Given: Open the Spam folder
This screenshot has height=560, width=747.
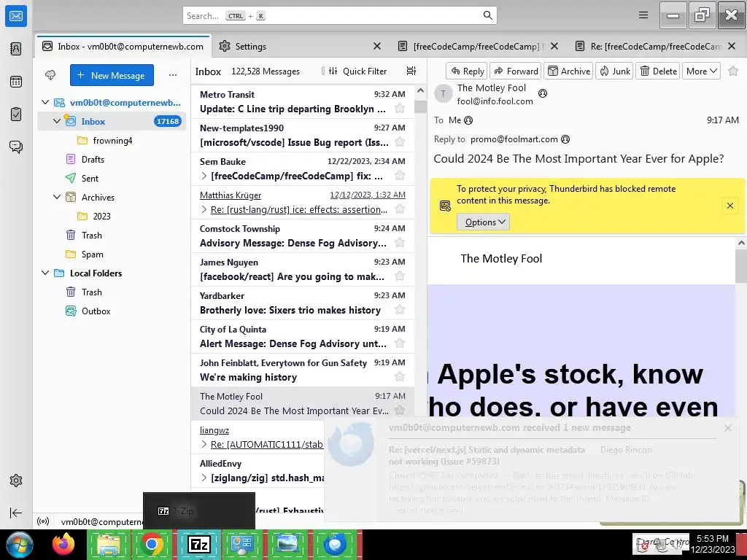Looking at the screenshot, I should pos(93,254).
